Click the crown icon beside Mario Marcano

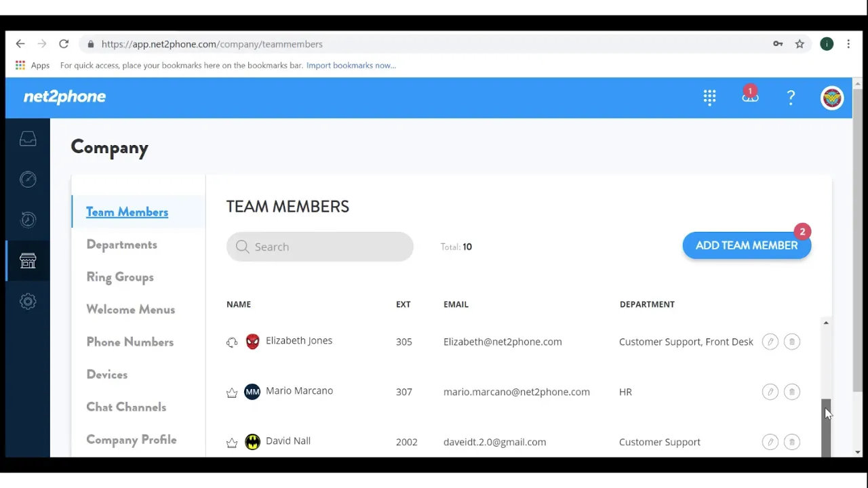(x=232, y=392)
